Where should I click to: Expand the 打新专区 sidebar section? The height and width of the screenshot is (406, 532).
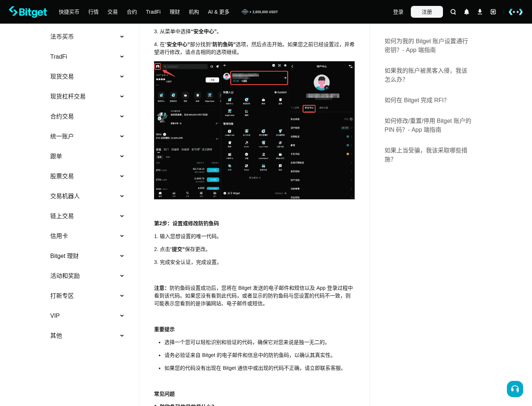pyautogui.click(x=87, y=296)
